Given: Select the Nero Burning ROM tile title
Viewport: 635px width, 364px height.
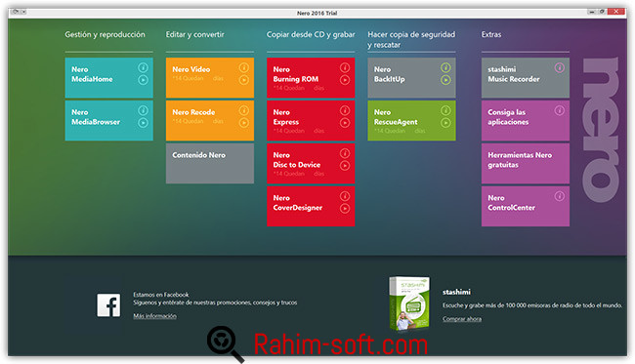Looking at the screenshot, I should 296,74.
